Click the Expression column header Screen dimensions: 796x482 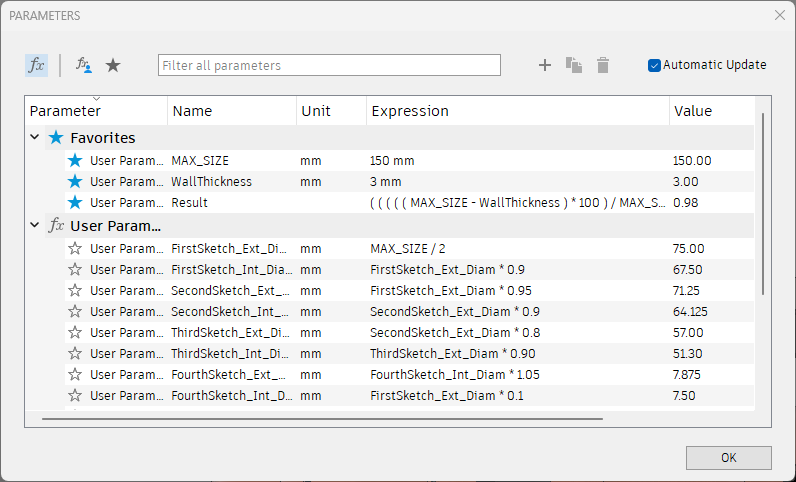pos(410,111)
